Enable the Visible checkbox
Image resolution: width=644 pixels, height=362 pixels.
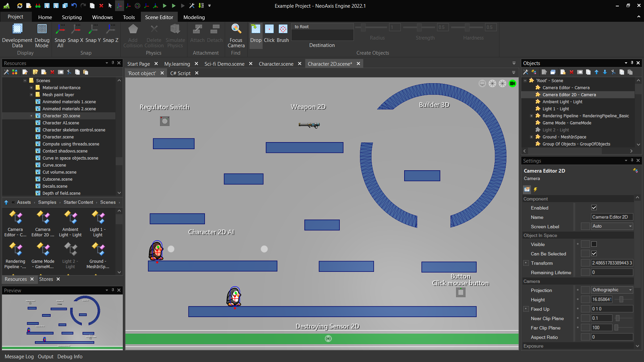(x=594, y=244)
